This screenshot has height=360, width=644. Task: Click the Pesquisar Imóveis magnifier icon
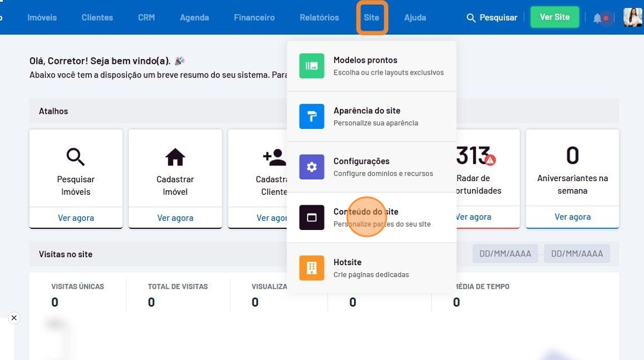pyautogui.click(x=75, y=156)
